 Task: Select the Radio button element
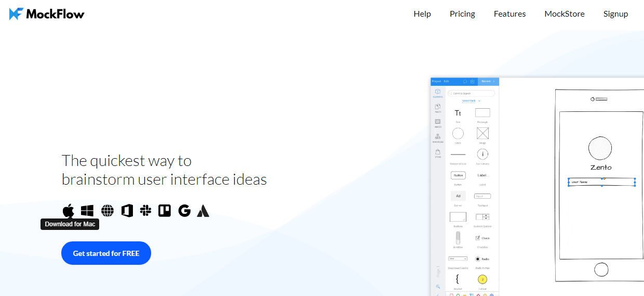click(x=478, y=259)
